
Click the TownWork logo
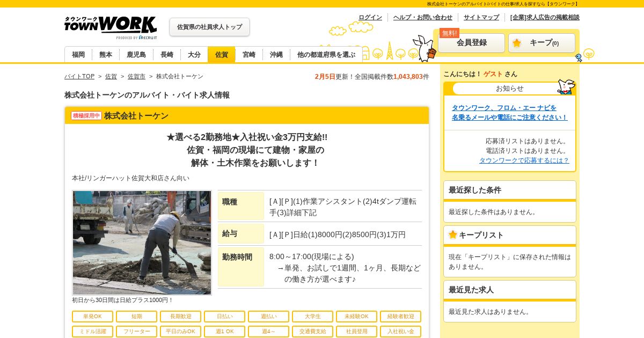pyautogui.click(x=111, y=27)
